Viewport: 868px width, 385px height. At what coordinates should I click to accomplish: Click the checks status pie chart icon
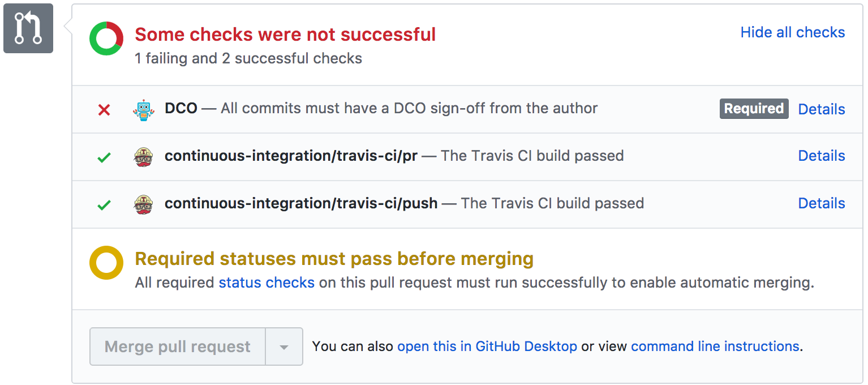pos(106,38)
